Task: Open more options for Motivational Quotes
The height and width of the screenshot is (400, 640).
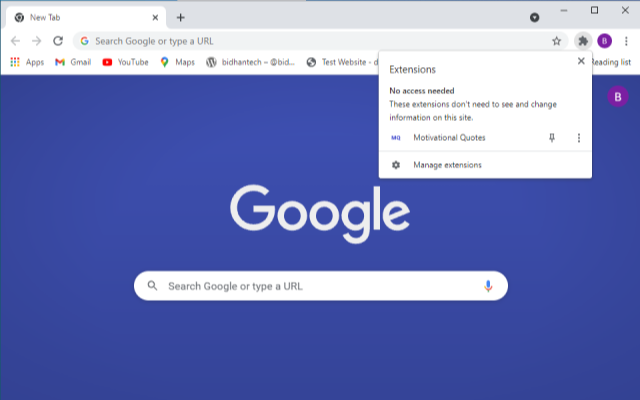Action: [578, 138]
